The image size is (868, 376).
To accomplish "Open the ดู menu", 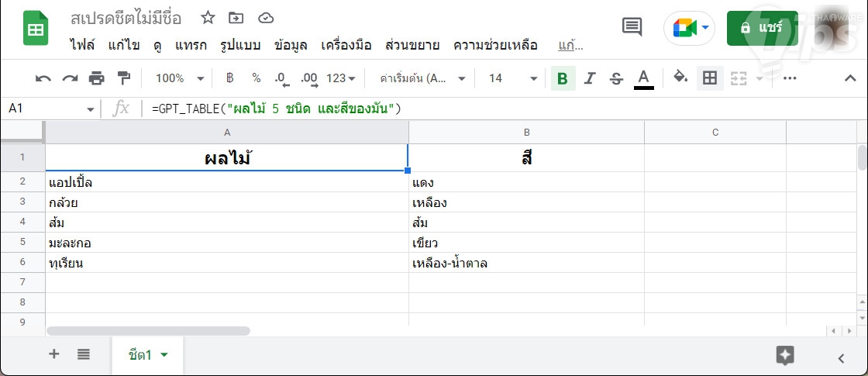I will [158, 46].
